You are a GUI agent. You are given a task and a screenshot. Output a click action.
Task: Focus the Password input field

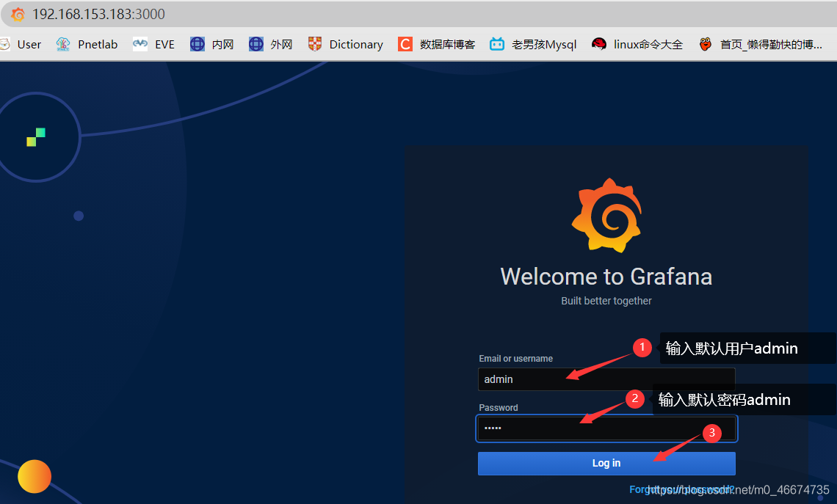pos(606,428)
